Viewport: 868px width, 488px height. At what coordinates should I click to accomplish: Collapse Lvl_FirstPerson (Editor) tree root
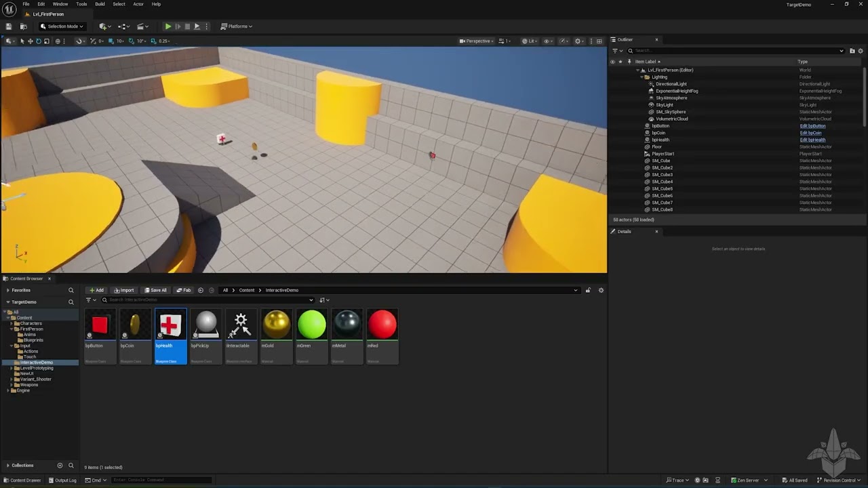click(637, 70)
